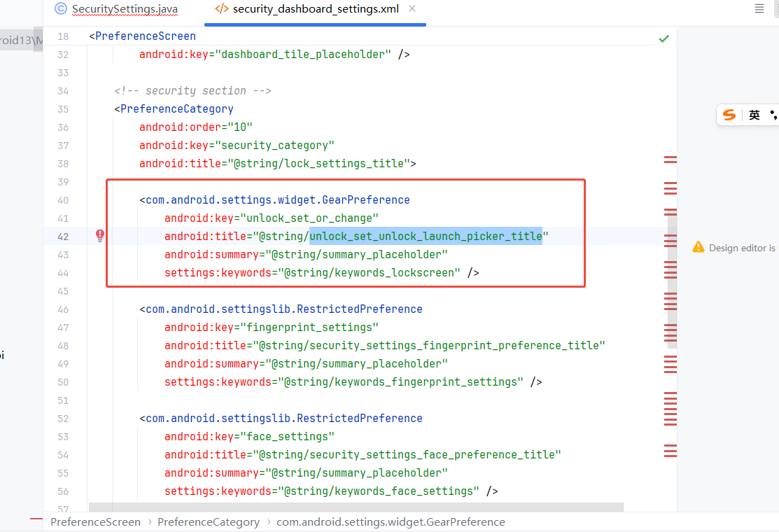Close the security_dashboard_settings.xml tab
Viewport: 779px width, 532px height.
412,8
